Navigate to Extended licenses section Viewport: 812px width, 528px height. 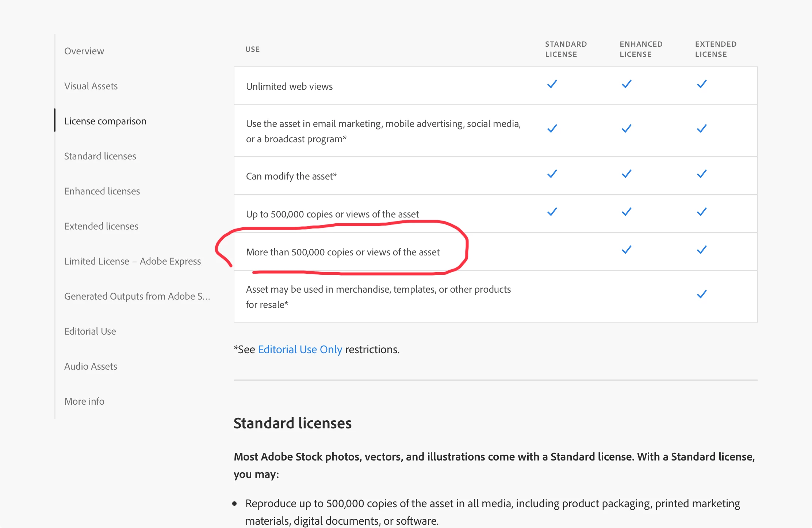coord(101,226)
